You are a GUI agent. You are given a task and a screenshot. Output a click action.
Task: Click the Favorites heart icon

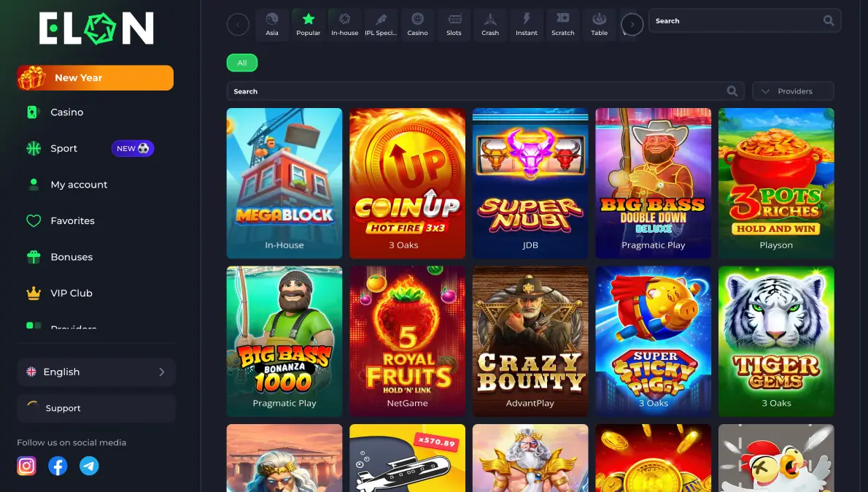[x=34, y=220]
